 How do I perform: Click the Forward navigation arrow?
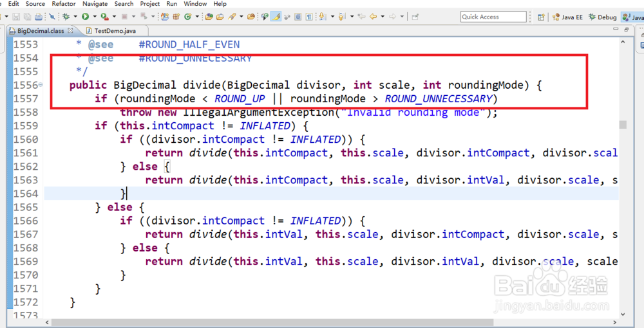click(392, 17)
